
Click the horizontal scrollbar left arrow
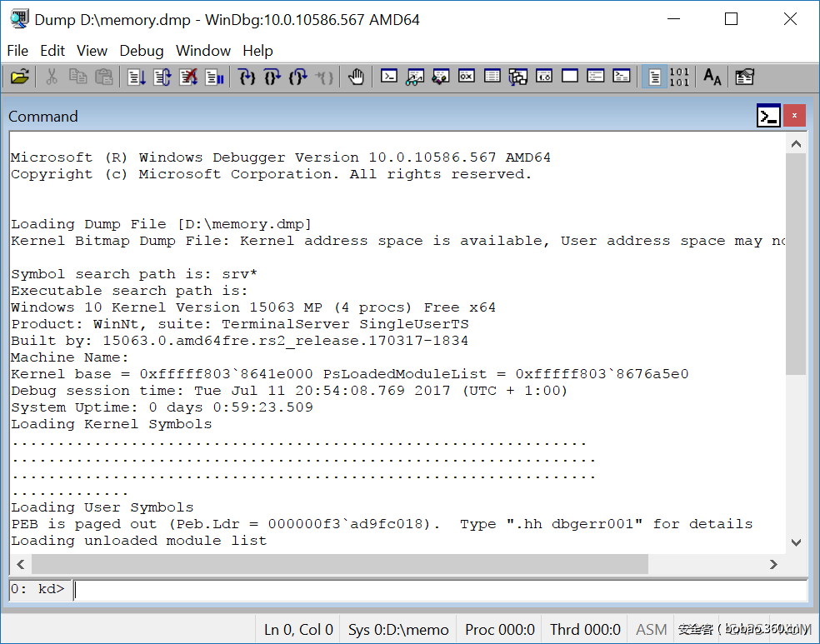coord(20,564)
